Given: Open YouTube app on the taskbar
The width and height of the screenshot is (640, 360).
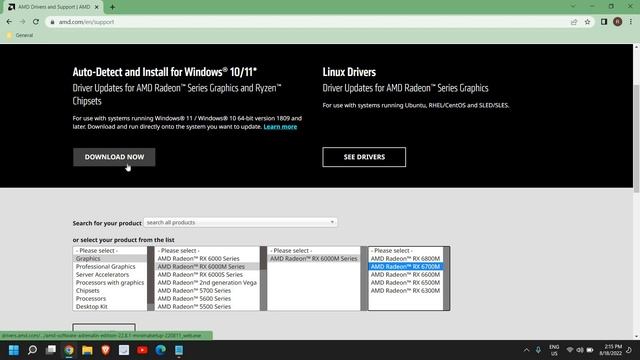Looking at the screenshot, I should 142,350.
